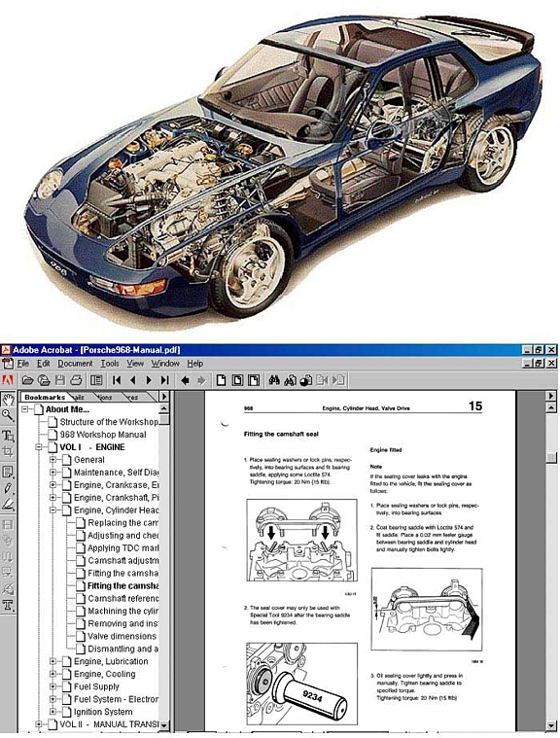Expand Engine, Cooling bookmark

pos(53,674)
